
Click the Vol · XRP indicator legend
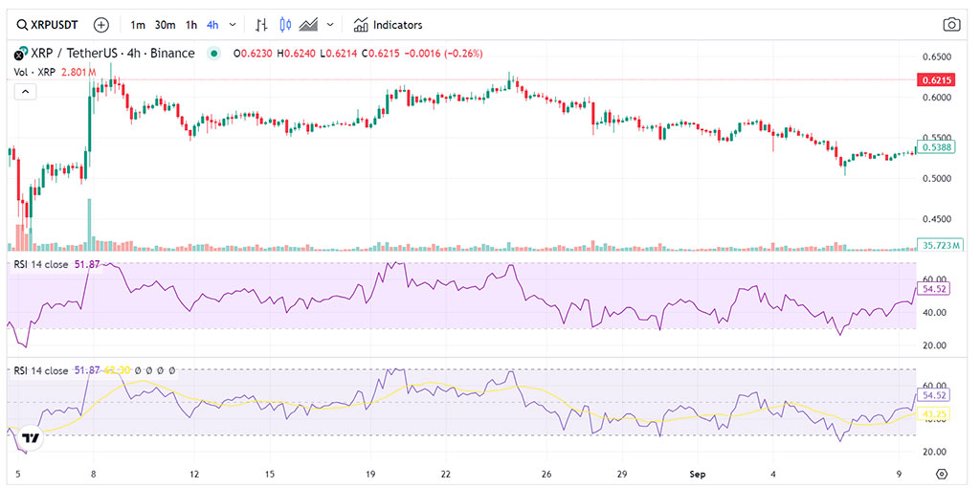35,73
